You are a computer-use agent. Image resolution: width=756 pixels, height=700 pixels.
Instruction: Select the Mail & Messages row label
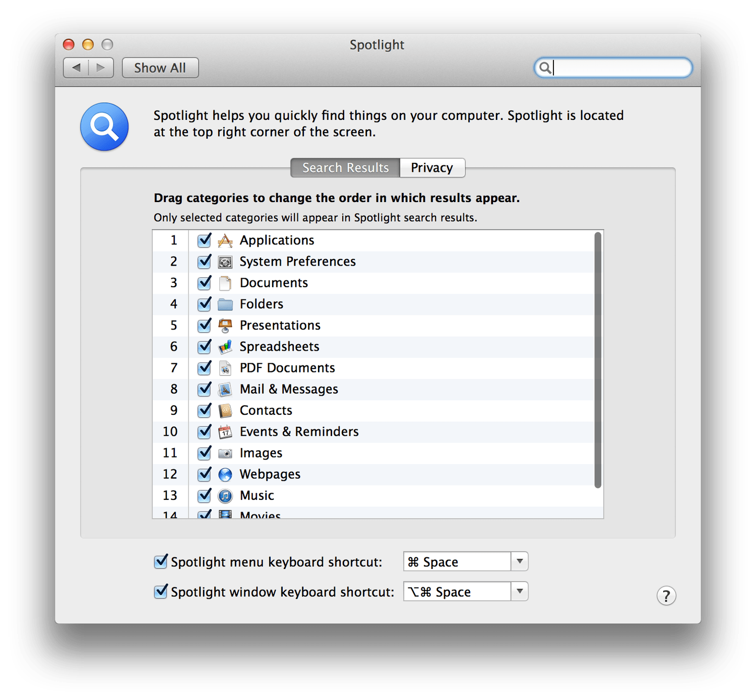289,389
